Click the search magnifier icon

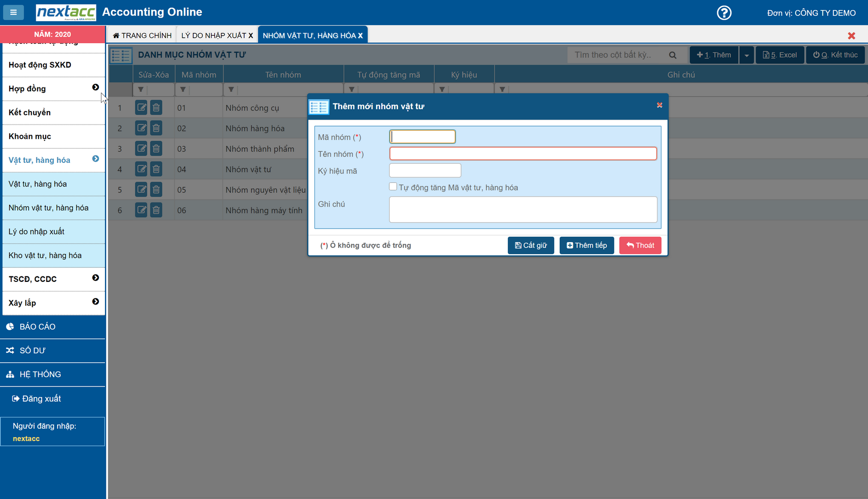[673, 55]
